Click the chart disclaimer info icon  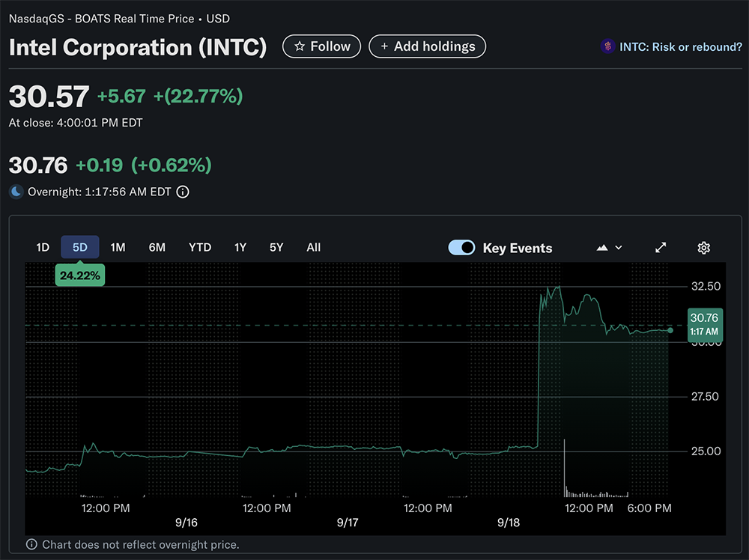[x=31, y=544]
